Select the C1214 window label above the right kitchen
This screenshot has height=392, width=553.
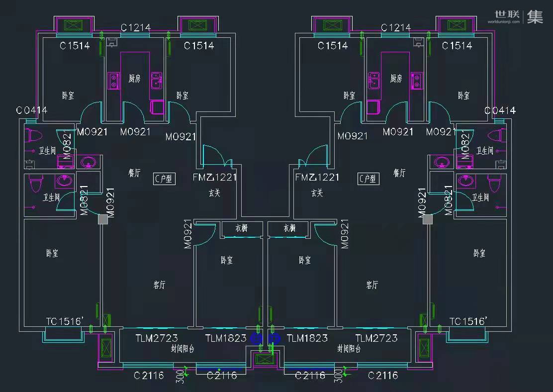tap(396, 28)
